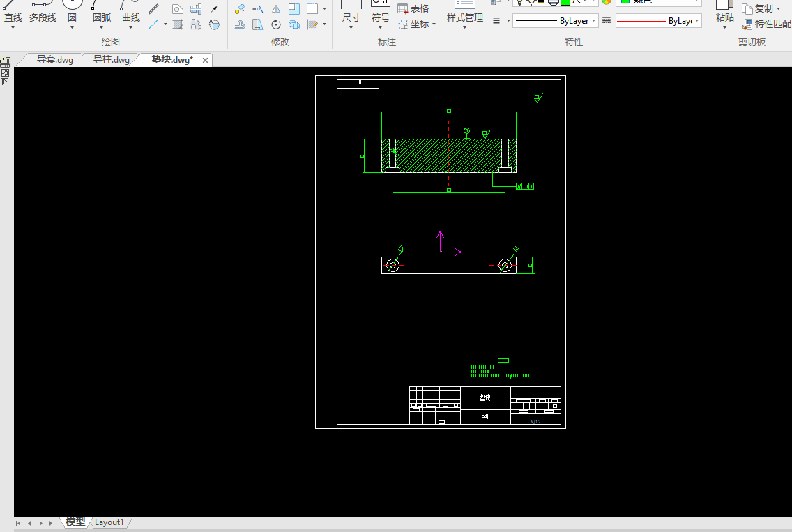Select the 直线 (Line) drawing tool
Screen dimensions: 792x532
[x=13, y=12]
